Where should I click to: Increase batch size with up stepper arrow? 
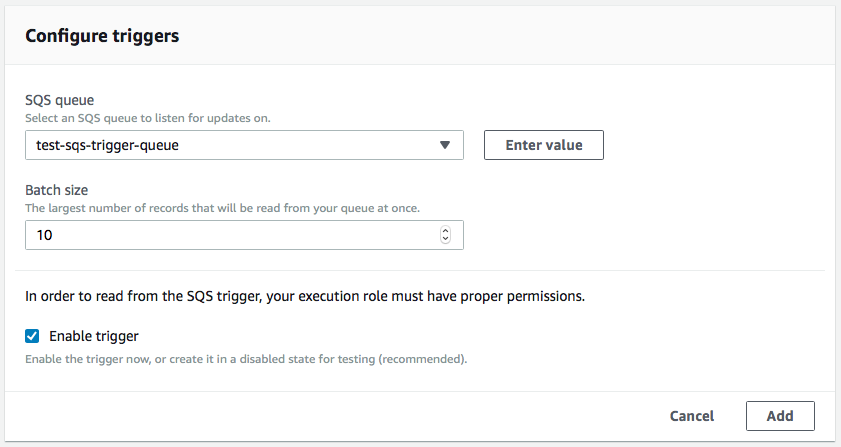point(445,231)
